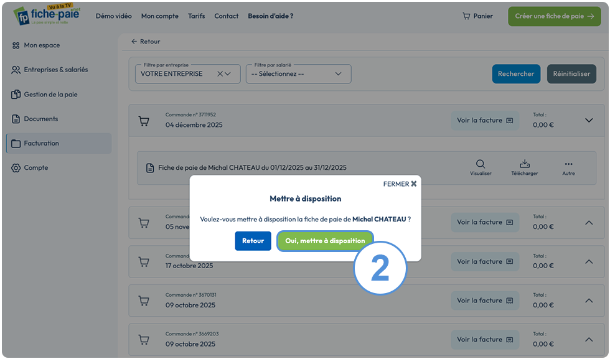Click cart icon of 17 octobre 2025 order
Image resolution: width=610 pixels, height=364 pixels.
[x=144, y=262]
